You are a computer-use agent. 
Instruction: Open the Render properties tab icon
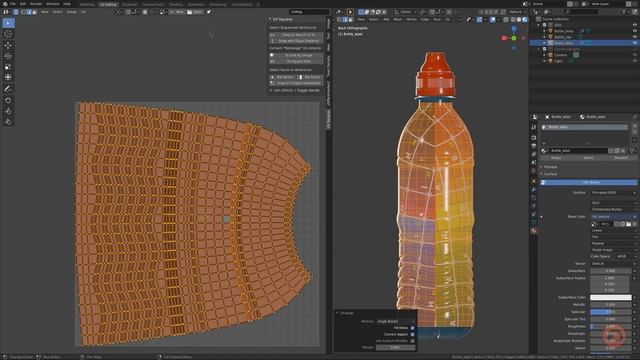pos(534,138)
